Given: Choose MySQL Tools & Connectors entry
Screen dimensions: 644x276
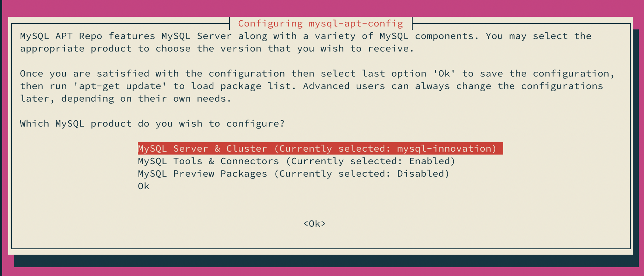Looking at the screenshot, I should coord(297,161).
